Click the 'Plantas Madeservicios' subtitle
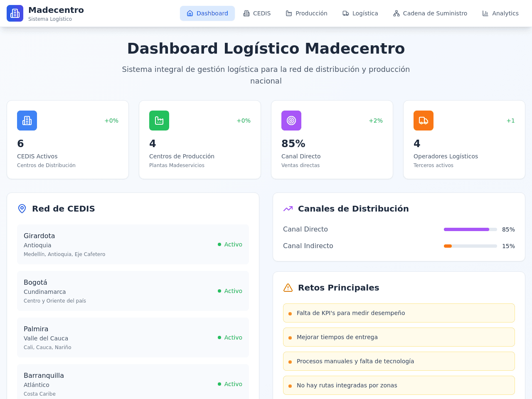The width and height of the screenshot is (532, 399). (177, 165)
